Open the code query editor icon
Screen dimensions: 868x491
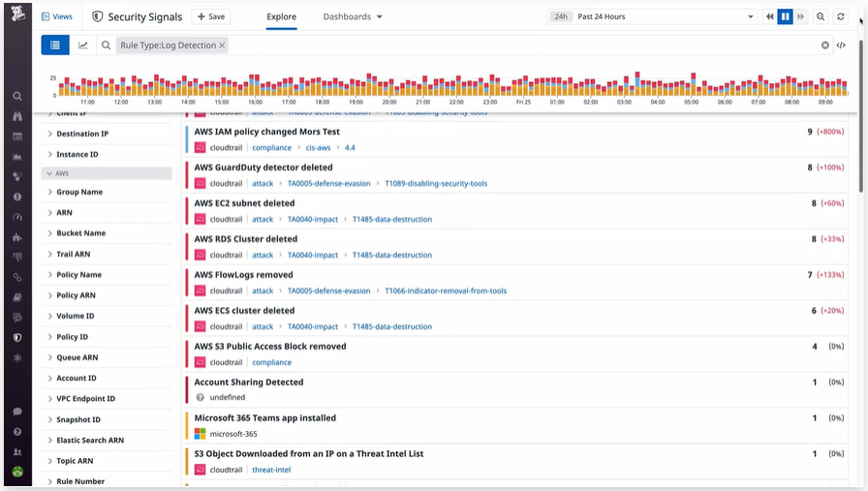pos(841,46)
